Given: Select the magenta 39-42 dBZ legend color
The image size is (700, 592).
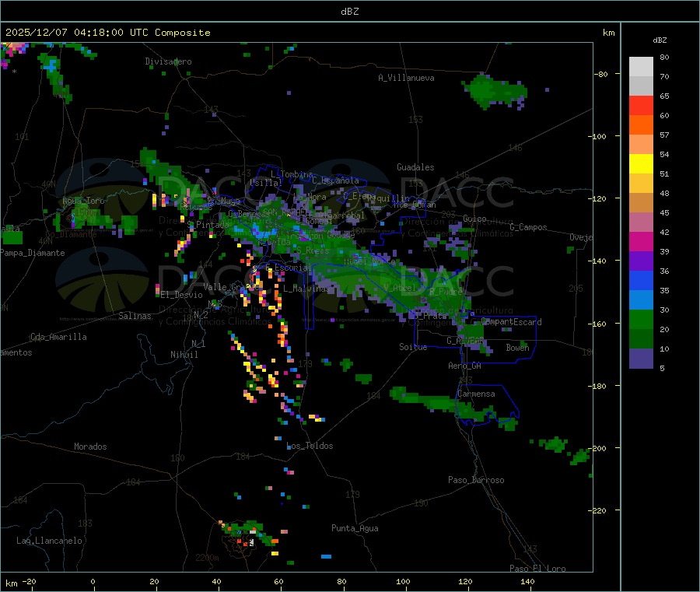Looking at the screenshot, I should click(641, 241).
